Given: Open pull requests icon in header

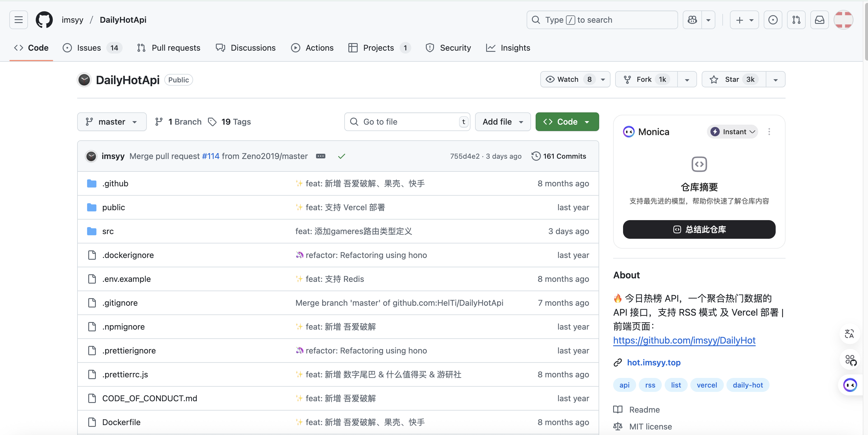Looking at the screenshot, I should [796, 20].
